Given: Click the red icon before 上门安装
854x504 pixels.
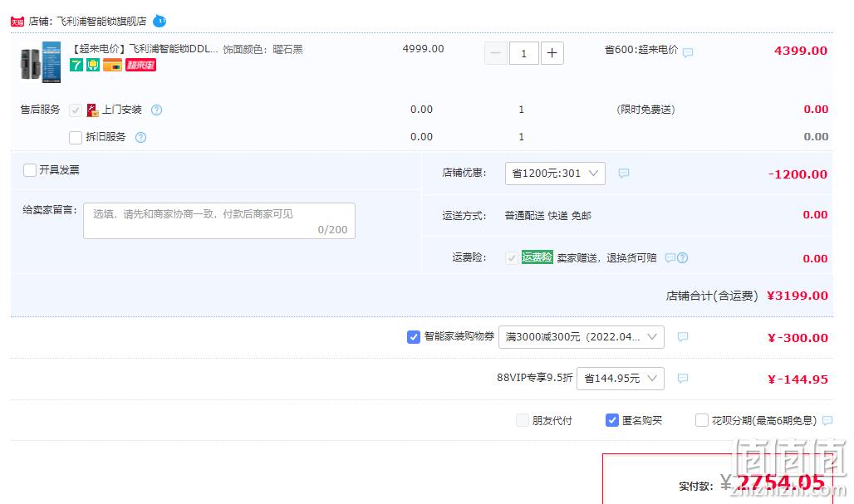Looking at the screenshot, I should point(92,110).
